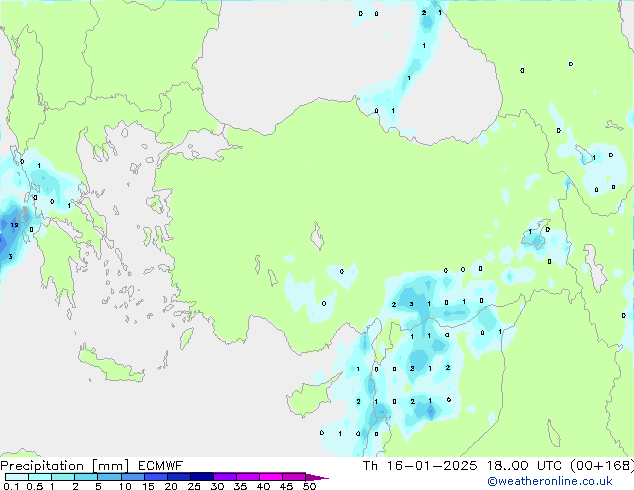Viewport: 634px width, 490px height.
Task: Click the 3 mm value at left map edge
Action: [10, 257]
